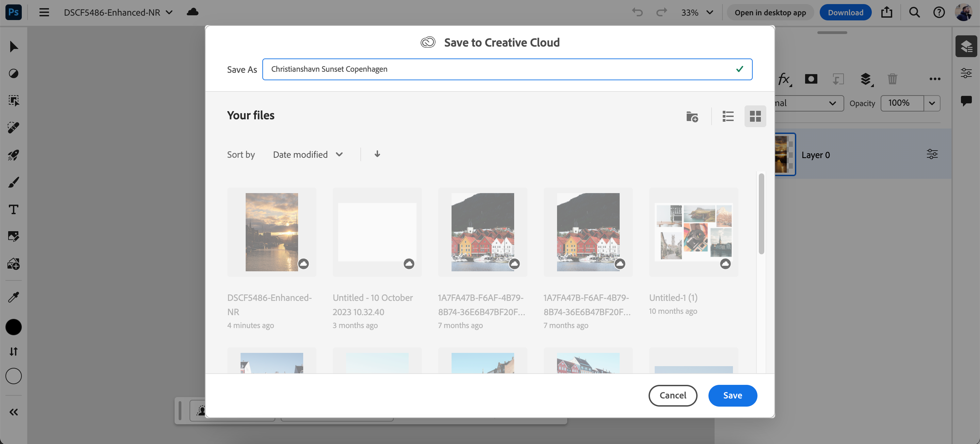Viewport: 980px width, 444px height.
Task: Switch to grid view
Action: pyautogui.click(x=755, y=116)
